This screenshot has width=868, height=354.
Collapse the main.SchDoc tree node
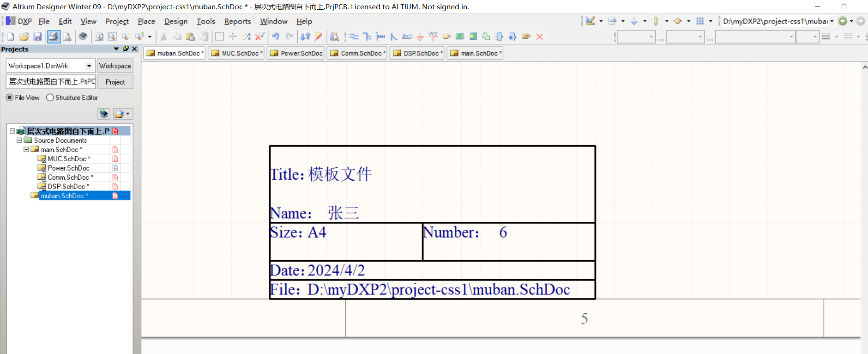(x=26, y=149)
